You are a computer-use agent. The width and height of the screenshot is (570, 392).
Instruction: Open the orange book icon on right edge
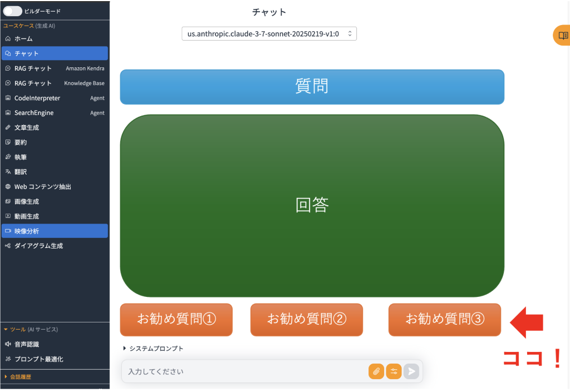[563, 36]
